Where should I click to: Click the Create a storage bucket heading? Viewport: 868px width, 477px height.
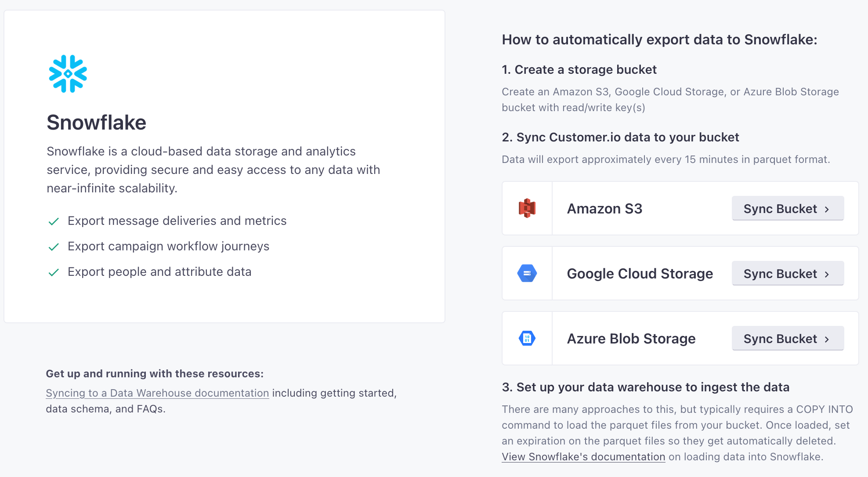point(579,69)
